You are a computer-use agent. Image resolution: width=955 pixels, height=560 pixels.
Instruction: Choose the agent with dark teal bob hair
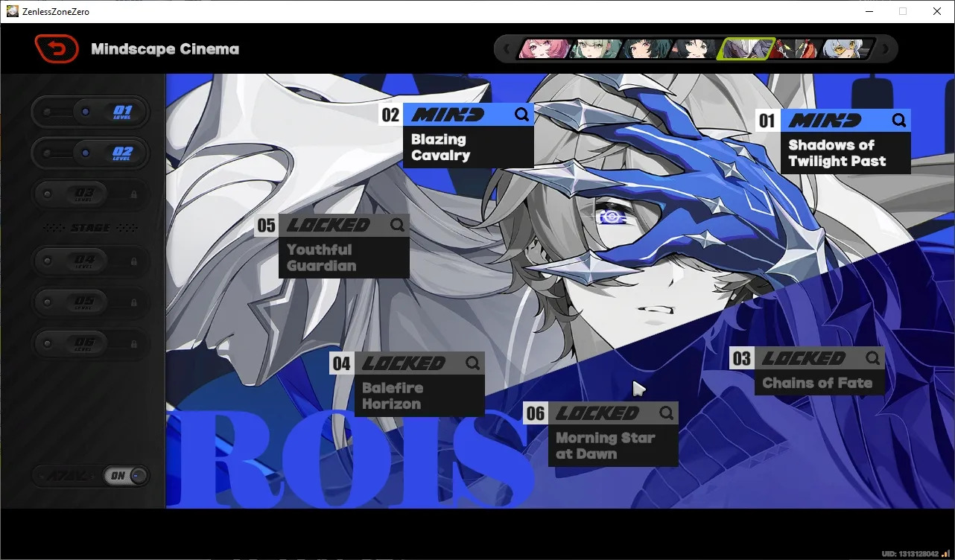646,49
